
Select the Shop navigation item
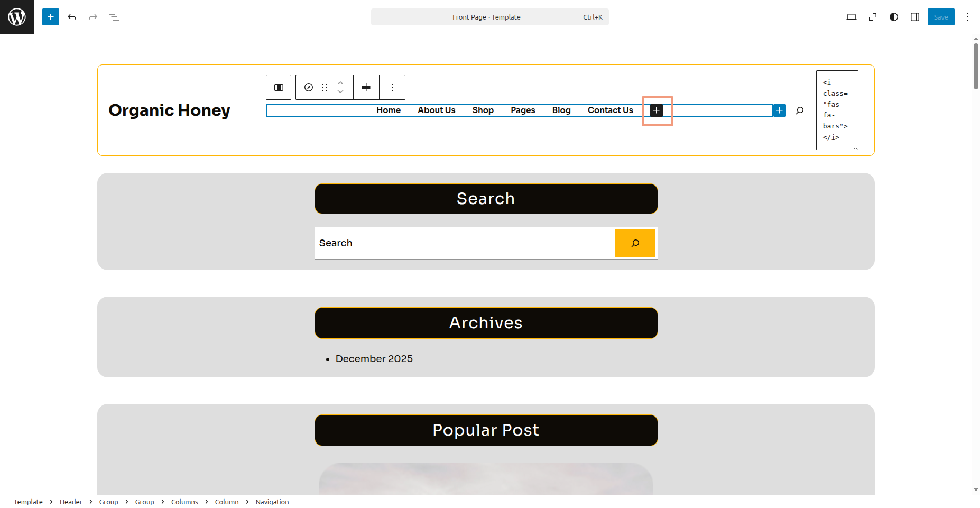(x=483, y=110)
